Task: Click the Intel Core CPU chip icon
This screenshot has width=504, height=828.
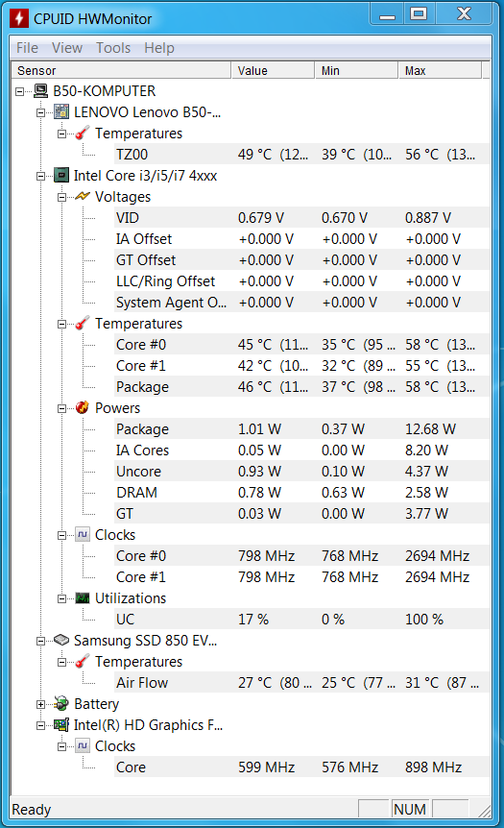Action: point(61,176)
